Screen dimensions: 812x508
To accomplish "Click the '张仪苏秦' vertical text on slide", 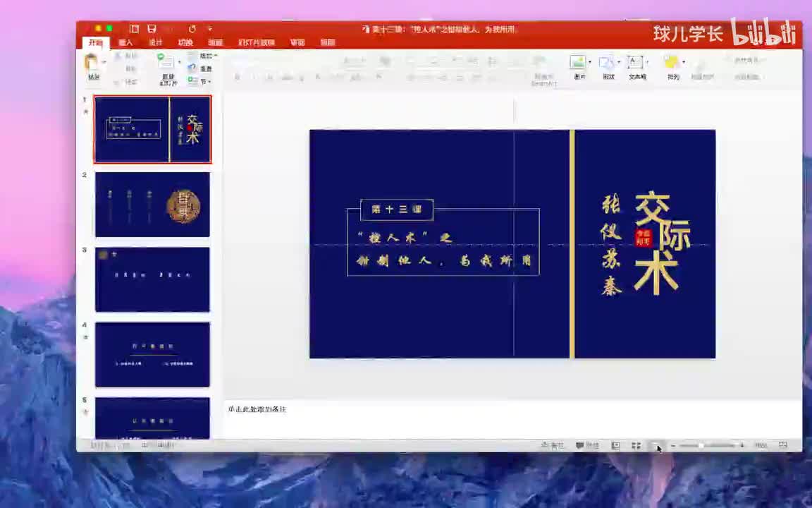I will click(x=612, y=246).
